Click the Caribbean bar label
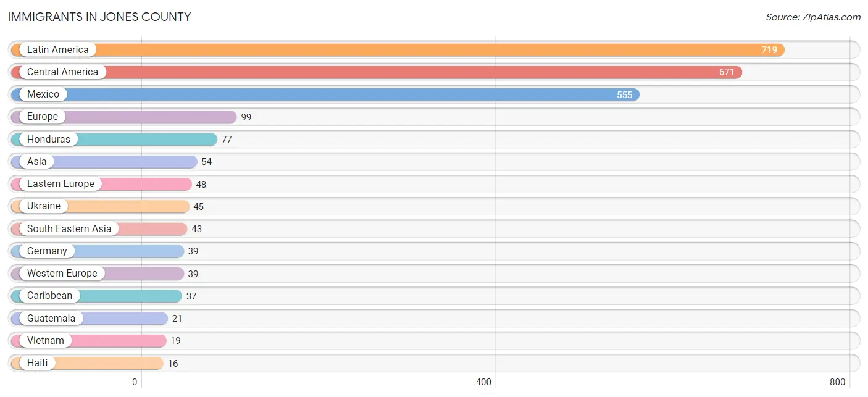This screenshot has height=397, width=868. point(49,296)
